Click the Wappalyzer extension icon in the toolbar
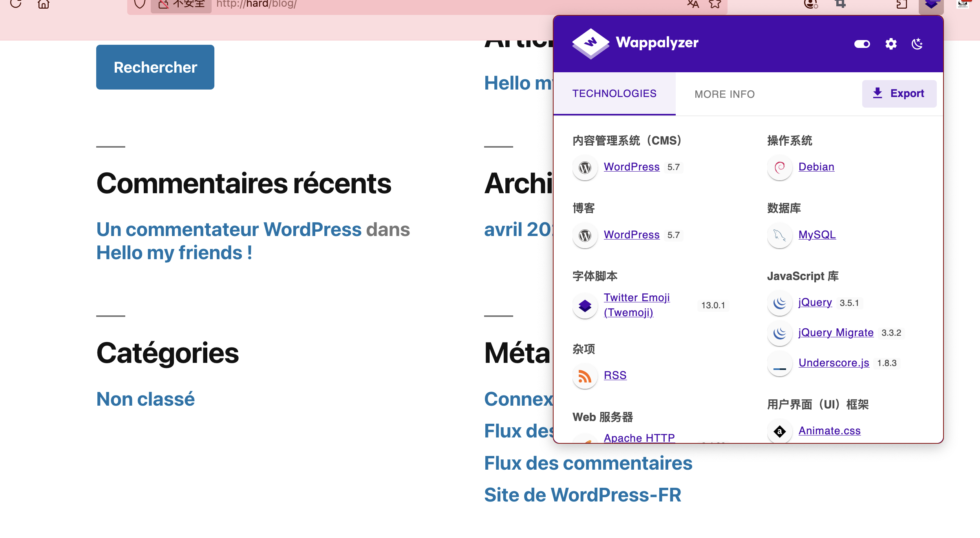980x538 pixels. click(x=931, y=5)
